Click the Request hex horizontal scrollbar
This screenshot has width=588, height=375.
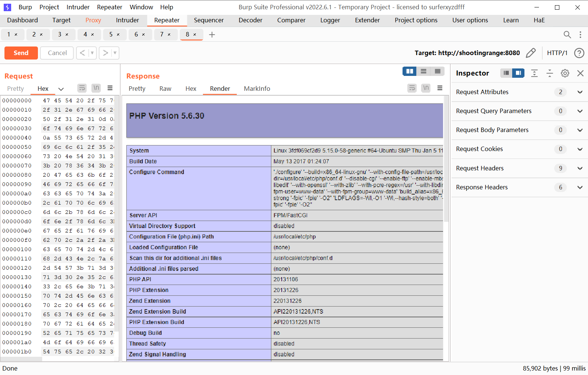coord(21,359)
